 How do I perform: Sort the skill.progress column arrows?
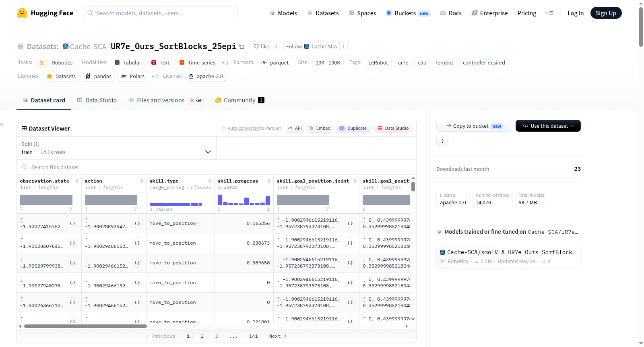pyautogui.click(x=269, y=181)
